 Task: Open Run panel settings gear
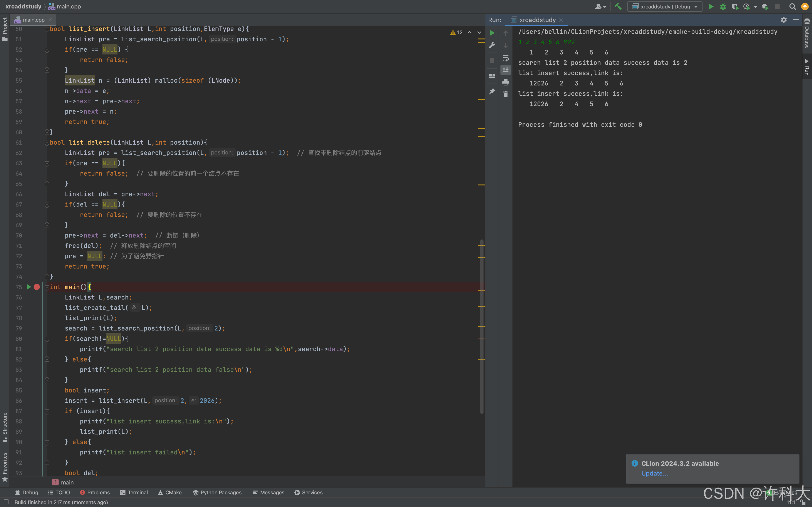click(784, 20)
